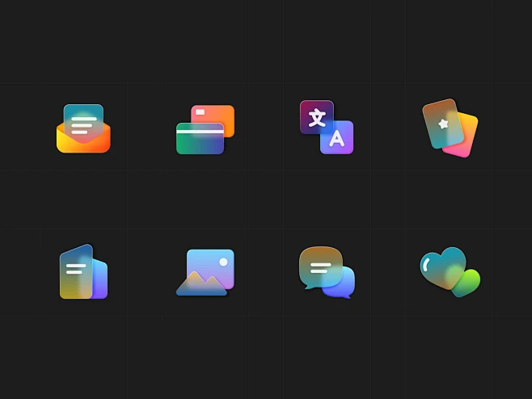
Task: Click the front chat bubble with text lines
Action: tap(321, 268)
